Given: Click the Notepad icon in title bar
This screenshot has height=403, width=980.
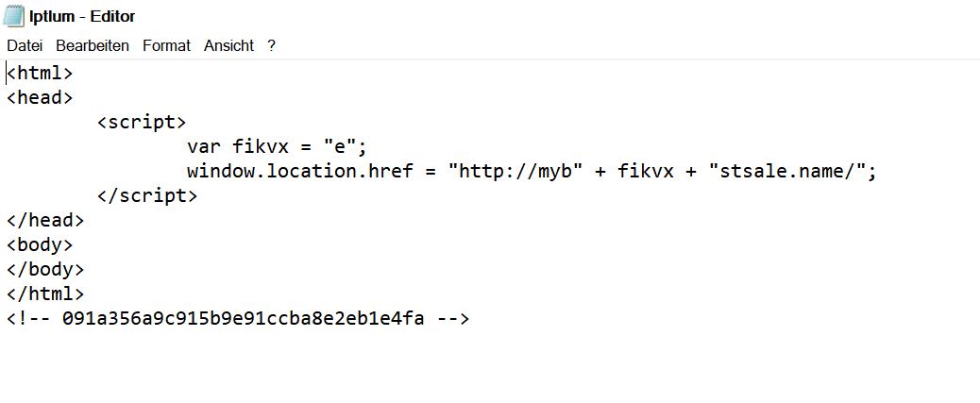Looking at the screenshot, I should (13, 16).
